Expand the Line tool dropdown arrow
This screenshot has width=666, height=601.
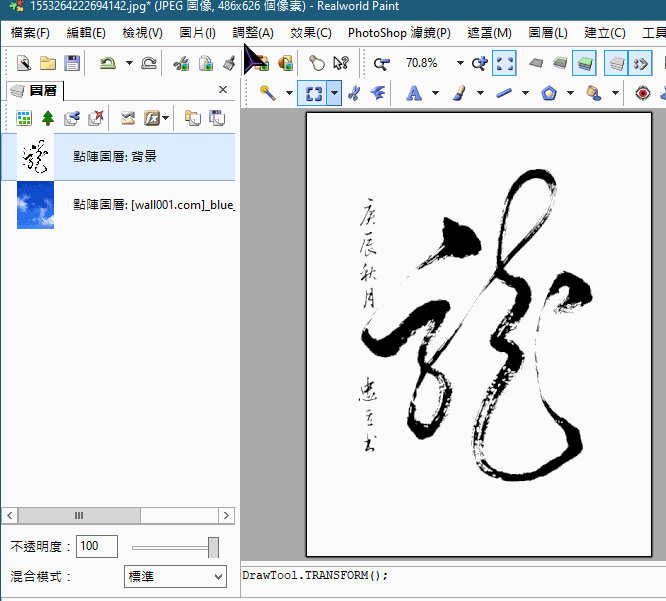coord(525,93)
